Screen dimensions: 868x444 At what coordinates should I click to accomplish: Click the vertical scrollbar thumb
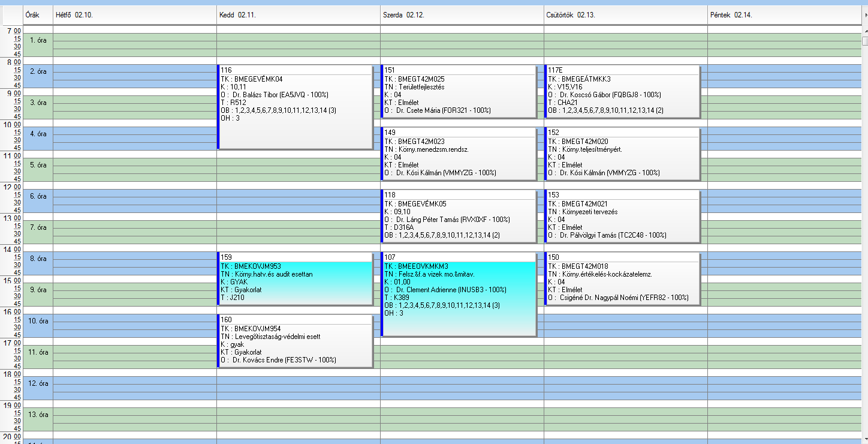point(864,41)
